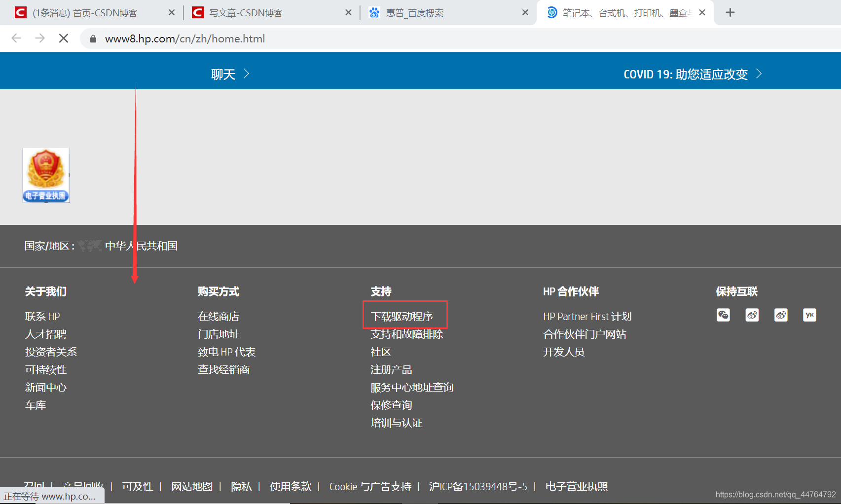Click the 电子营业执照 badge image
The height and width of the screenshot is (504, 841).
(x=46, y=175)
